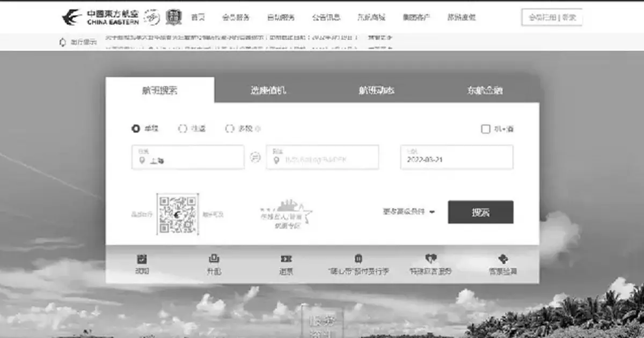Screen dimensions: 644x338
Task: Select the 多段 multi-city radio button
Action: (230, 129)
